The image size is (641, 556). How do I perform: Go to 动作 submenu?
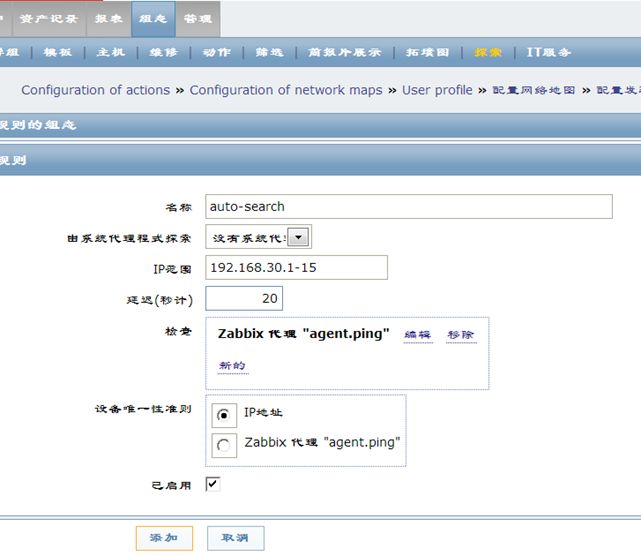coord(217,52)
